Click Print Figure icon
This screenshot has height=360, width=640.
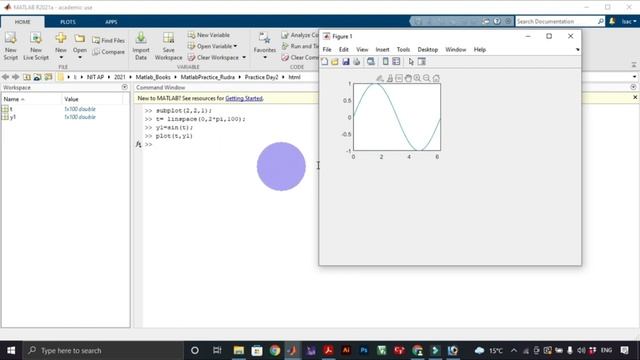click(x=357, y=62)
